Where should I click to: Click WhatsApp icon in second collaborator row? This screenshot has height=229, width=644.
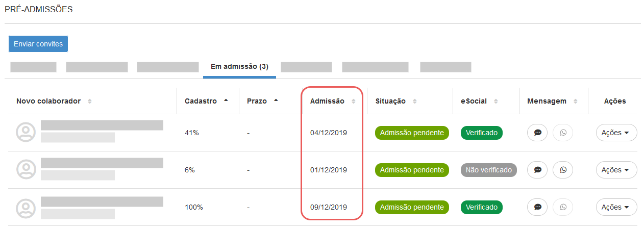point(563,170)
